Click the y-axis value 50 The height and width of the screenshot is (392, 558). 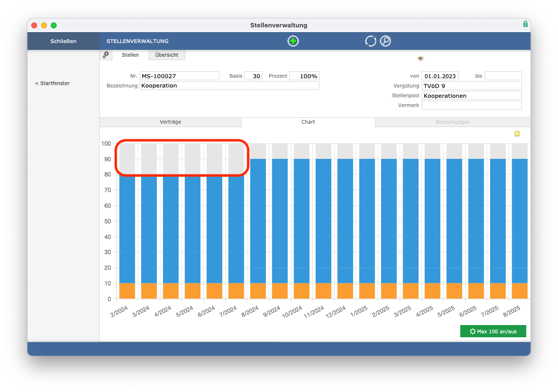pyautogui.click(x=107, y=221)
